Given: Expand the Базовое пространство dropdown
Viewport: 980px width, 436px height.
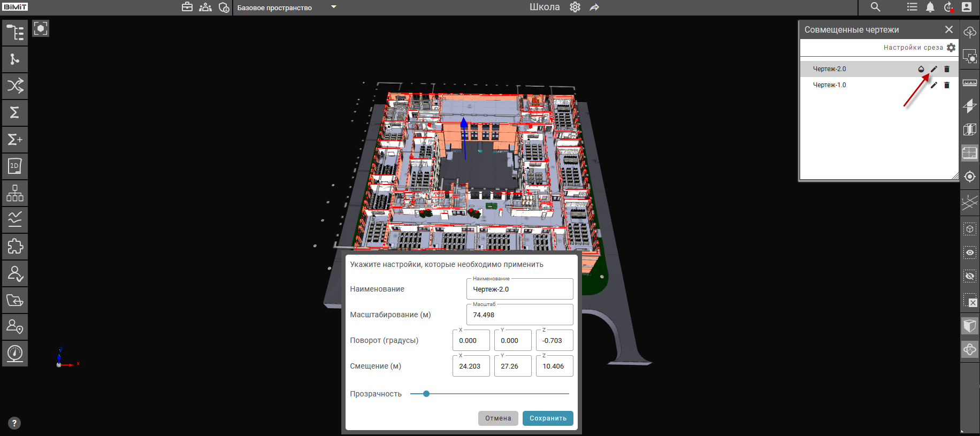Looking at the screenshot, I should (334, 7).
